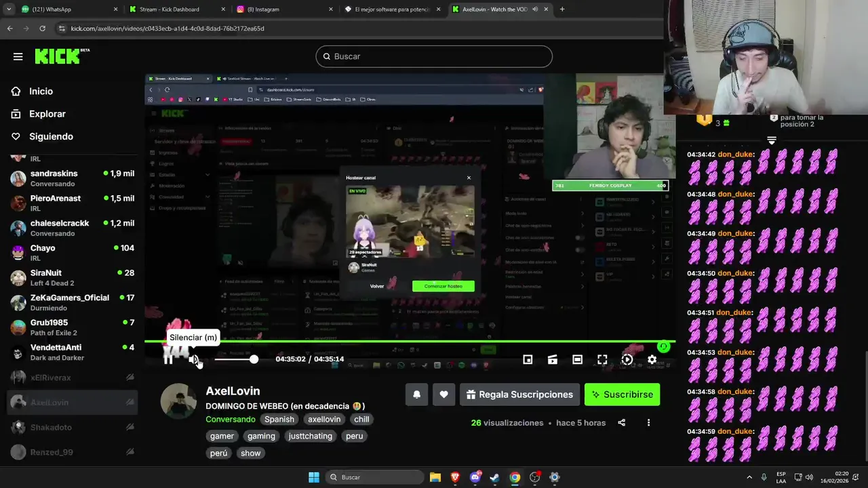This screenshot has height=488, width=868.
Task: Open Steam from taskbar
Action: coord(495,477)
